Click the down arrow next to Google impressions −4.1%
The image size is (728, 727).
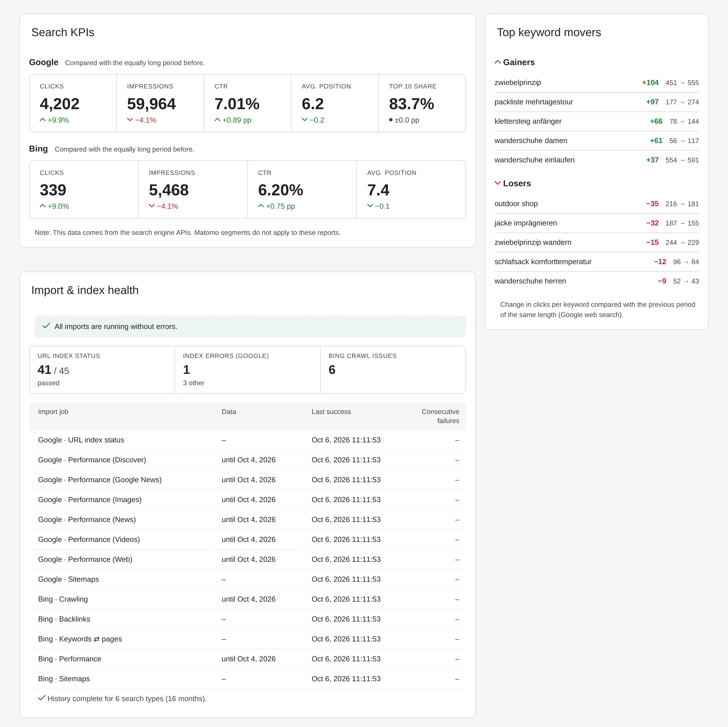tap(130, 120)
